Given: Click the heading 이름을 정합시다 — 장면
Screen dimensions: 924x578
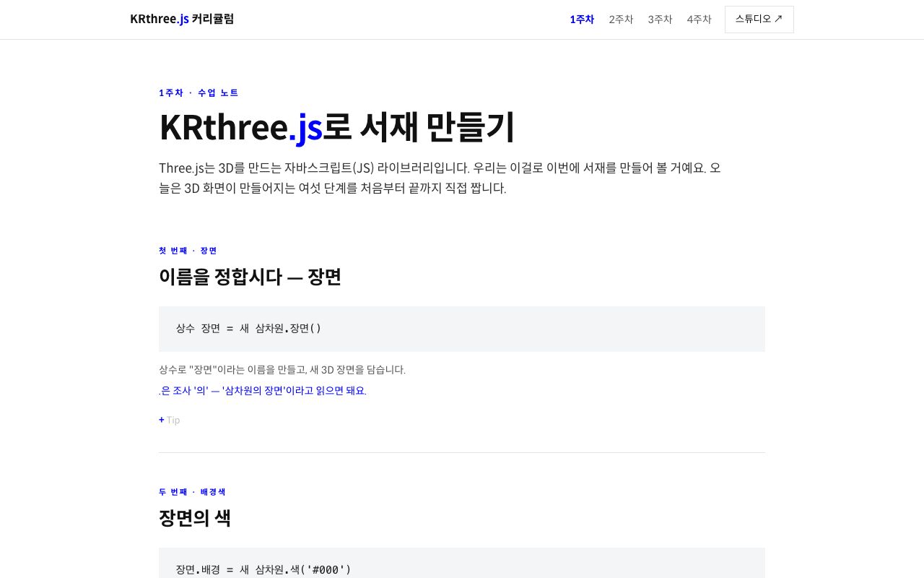Looking at the screenshot, I should pyautogui.click(x=250, y=277).
